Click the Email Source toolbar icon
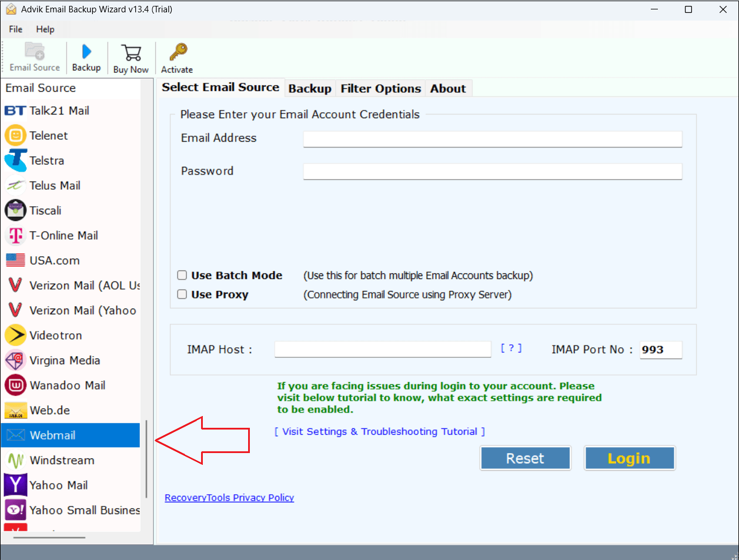Screen dimensions: 739x560 click(35, 52)
